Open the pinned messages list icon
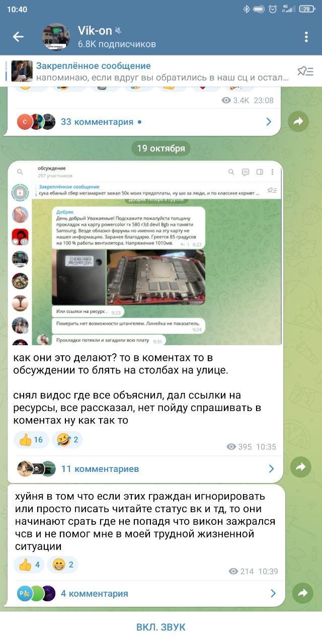 305,71
